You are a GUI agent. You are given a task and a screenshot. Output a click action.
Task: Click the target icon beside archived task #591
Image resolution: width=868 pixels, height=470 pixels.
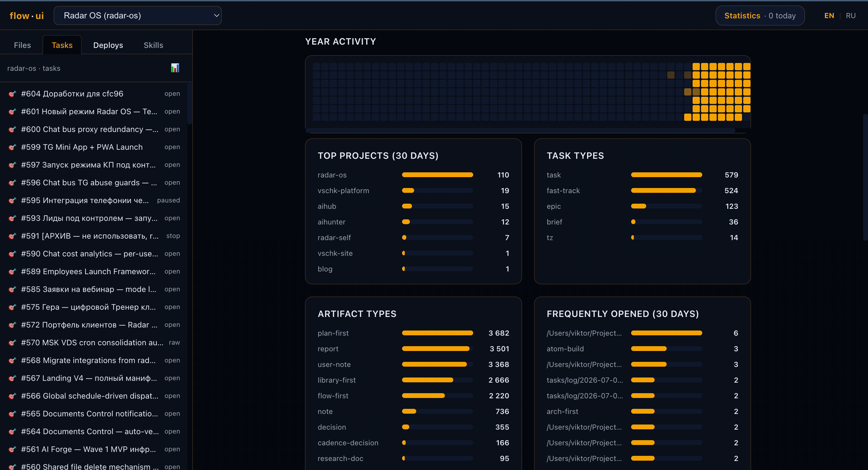12,236
